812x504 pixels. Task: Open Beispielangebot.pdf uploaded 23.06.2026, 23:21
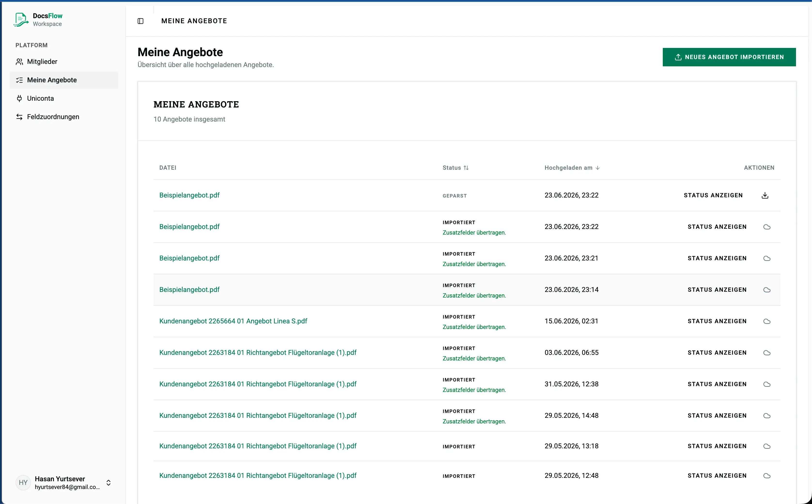pyautogui.click(x=189, y=258)
